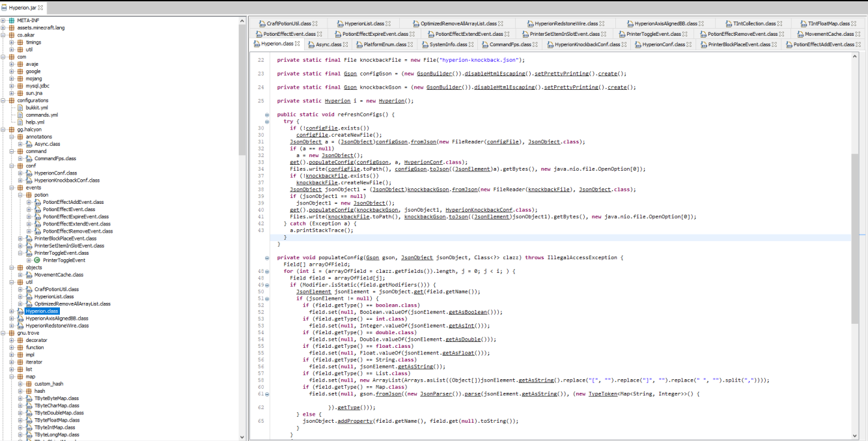Click the help.yml file icon

21,122
